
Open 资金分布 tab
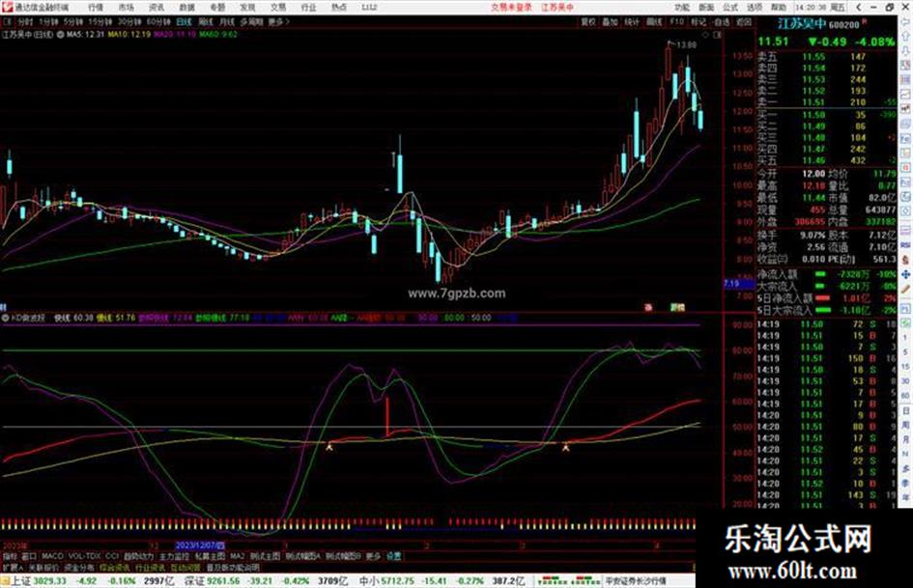pos(79,567)
